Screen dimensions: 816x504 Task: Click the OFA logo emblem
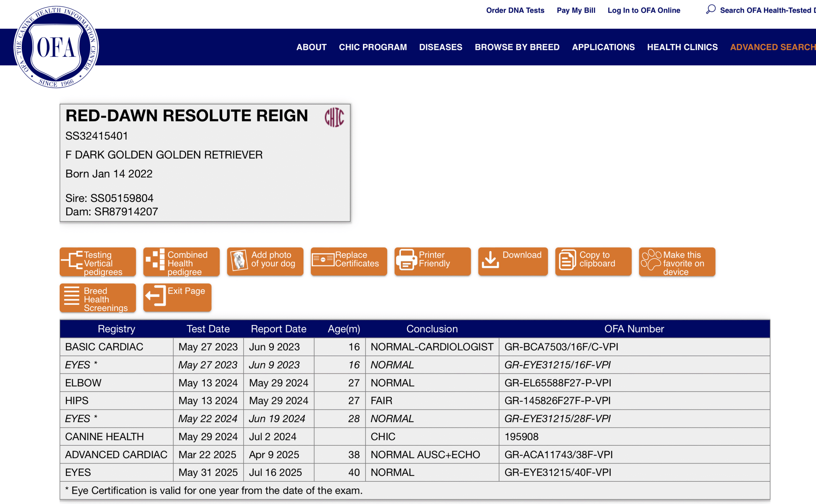(x=56, y=47)
